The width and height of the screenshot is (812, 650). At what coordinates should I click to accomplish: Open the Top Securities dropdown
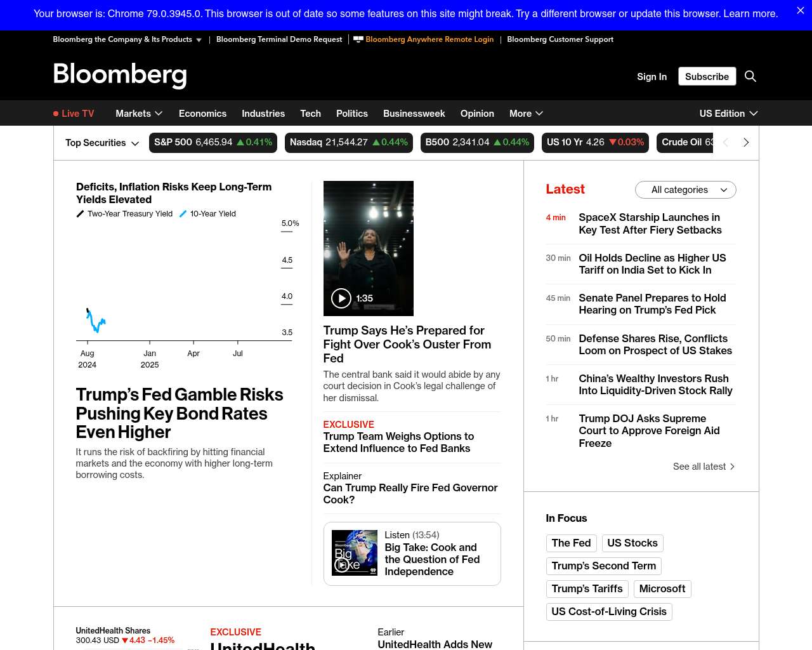[x=101, y=143]
